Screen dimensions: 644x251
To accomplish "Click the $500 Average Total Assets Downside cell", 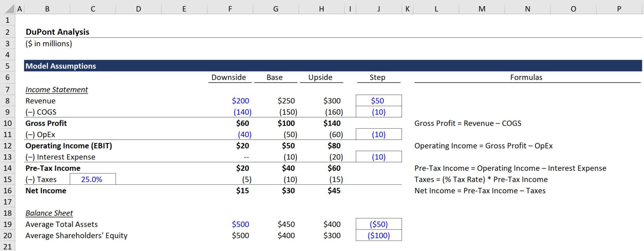I will point(240,224).
